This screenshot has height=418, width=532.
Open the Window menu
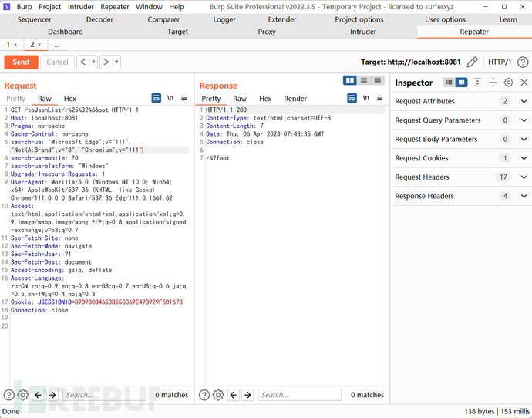pos(149,7)
